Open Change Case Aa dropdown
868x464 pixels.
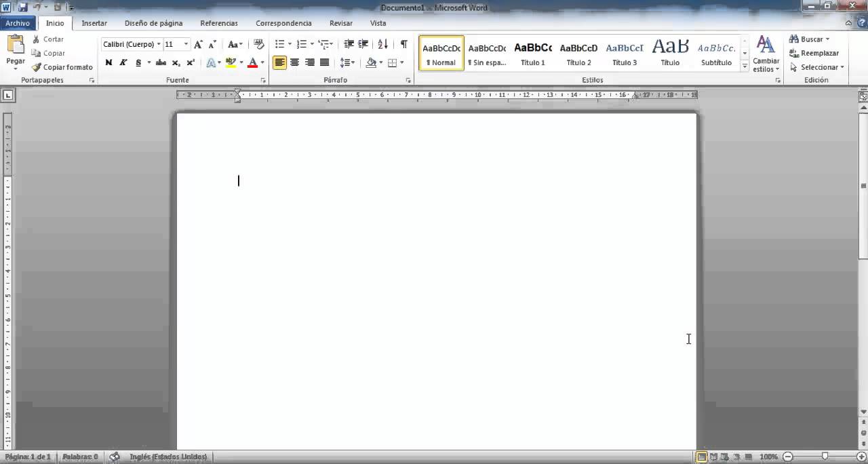click(x=235, y=44)
